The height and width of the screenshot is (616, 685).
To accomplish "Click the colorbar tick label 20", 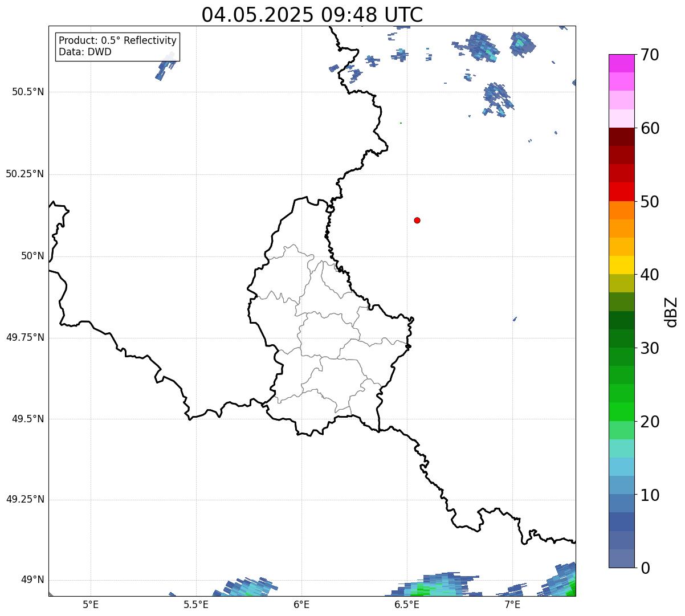I will (650, 422).
